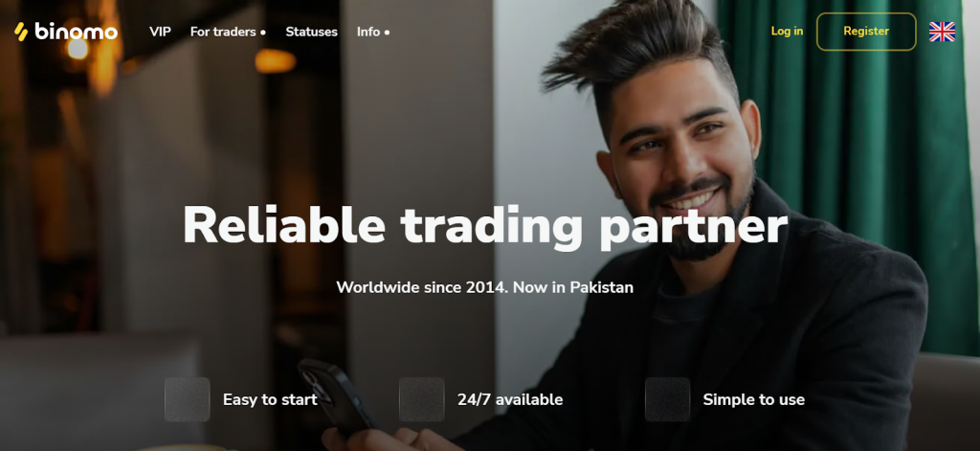Click the dot indicator after Info
Viewport: 980px width, 451px height.
tap(387, 33)
